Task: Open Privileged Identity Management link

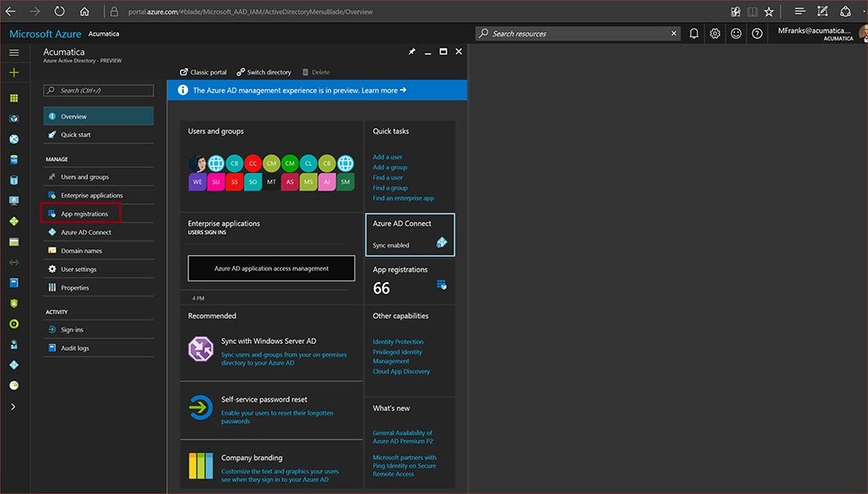Action: click(x=397, y=356)
